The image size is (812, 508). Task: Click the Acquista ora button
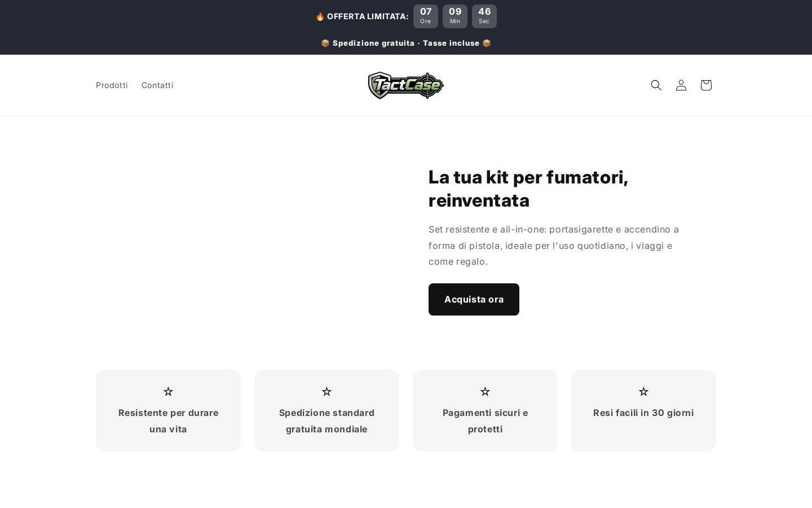pos(474,299)
